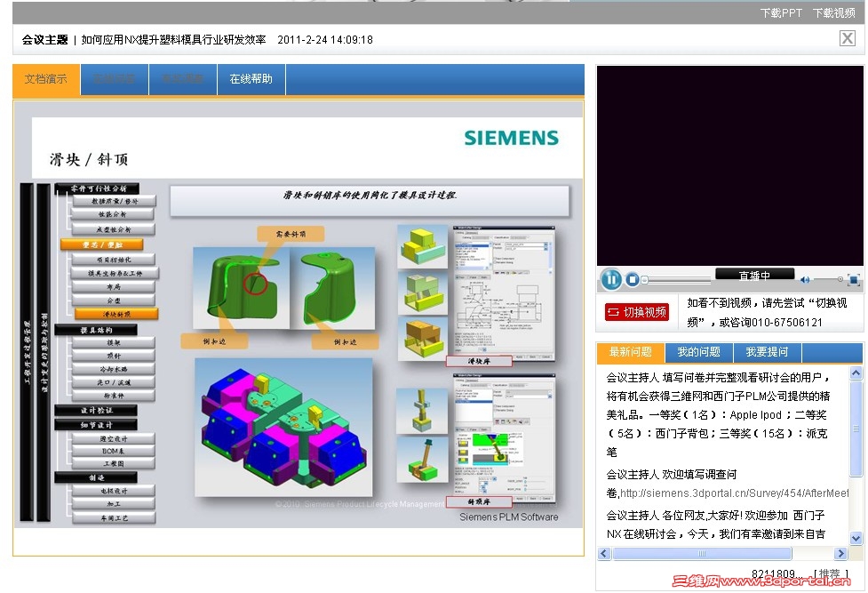Download the PPT via 下载PPT

(x=781, y=12)
